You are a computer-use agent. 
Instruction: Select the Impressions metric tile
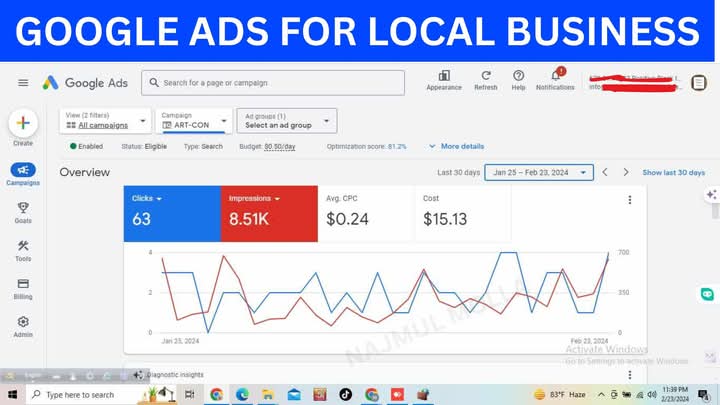269,213
